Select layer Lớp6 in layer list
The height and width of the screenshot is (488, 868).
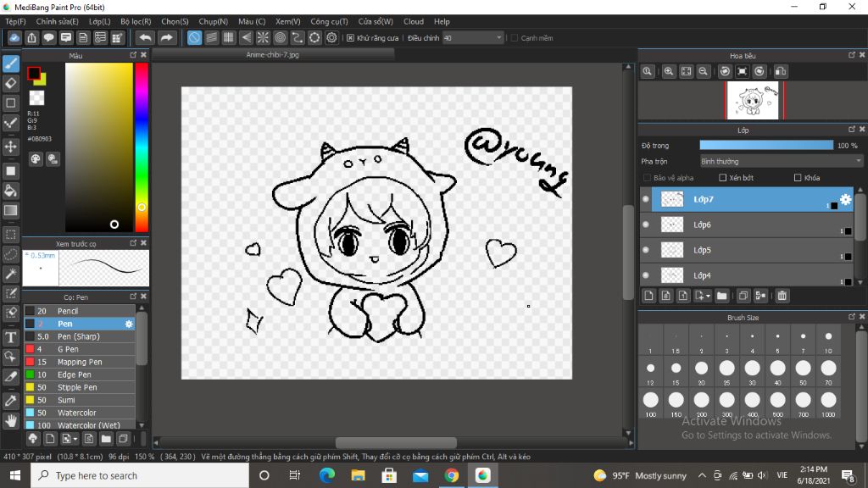coord(753,225)
